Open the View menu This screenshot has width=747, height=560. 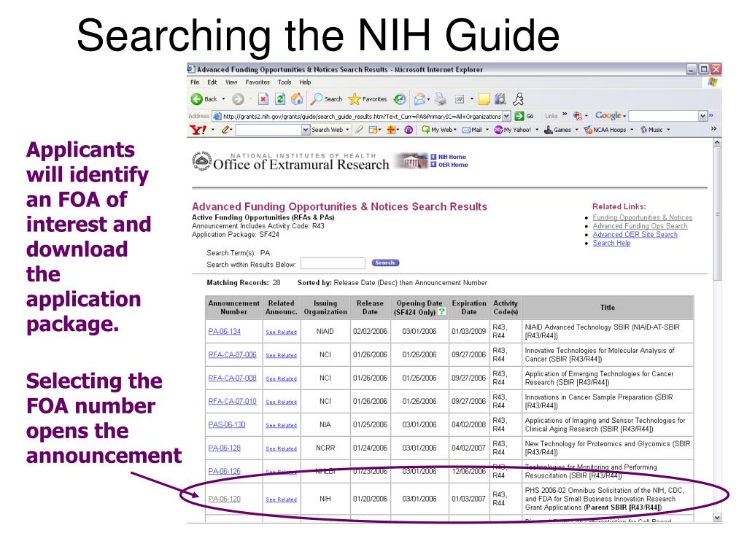coord(231,82)
